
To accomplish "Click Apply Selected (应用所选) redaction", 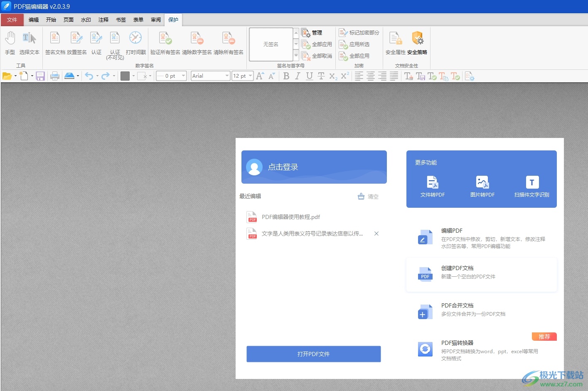I will click(x=354, y=44).
